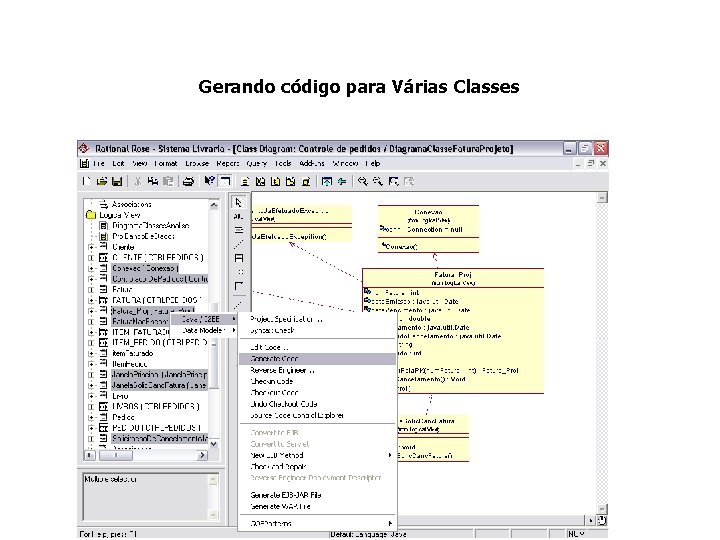Click the Browse Previous Diagram arrow icon

coord(342,182)
